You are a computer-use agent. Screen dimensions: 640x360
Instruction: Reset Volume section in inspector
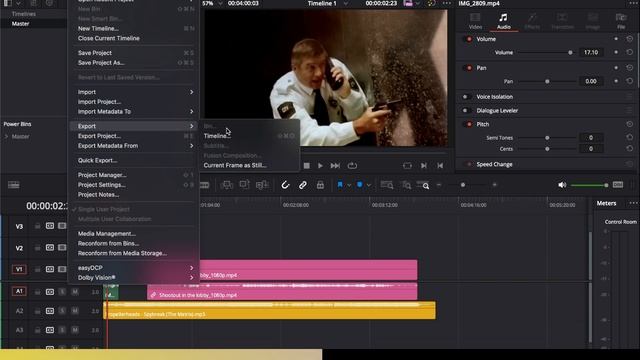[x=629, y=39]
